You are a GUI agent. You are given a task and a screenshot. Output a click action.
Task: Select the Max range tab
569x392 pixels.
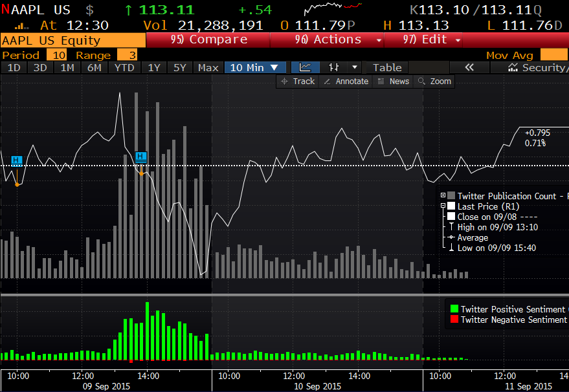(x=208, y=67)
